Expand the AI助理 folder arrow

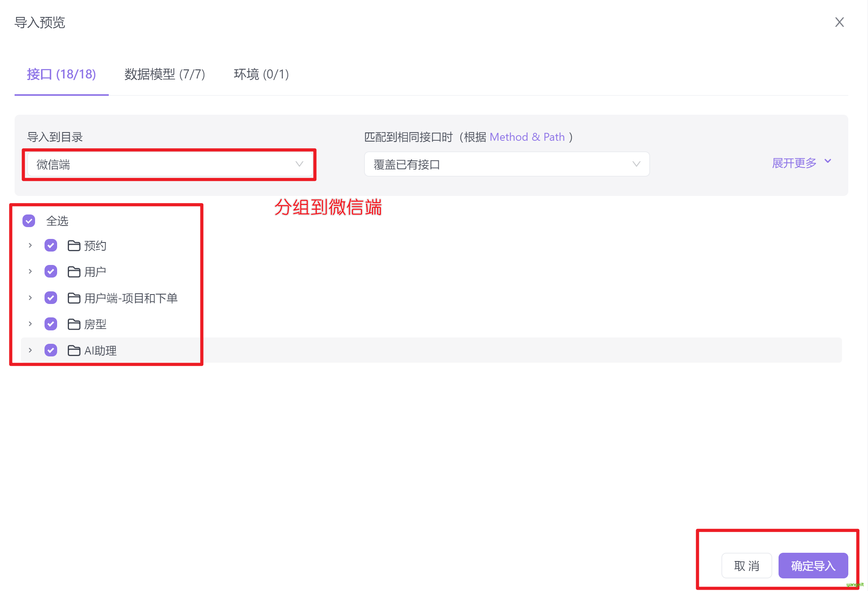click(30, 350)
